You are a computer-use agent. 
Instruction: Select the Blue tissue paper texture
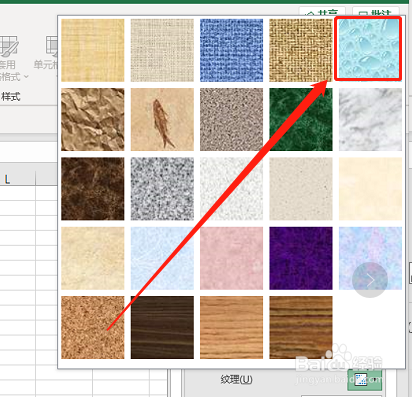(x=162, y=258)
